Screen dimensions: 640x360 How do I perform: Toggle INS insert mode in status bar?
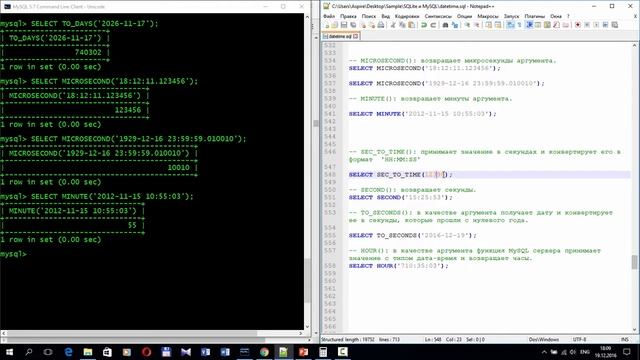[x=624, y=339]
